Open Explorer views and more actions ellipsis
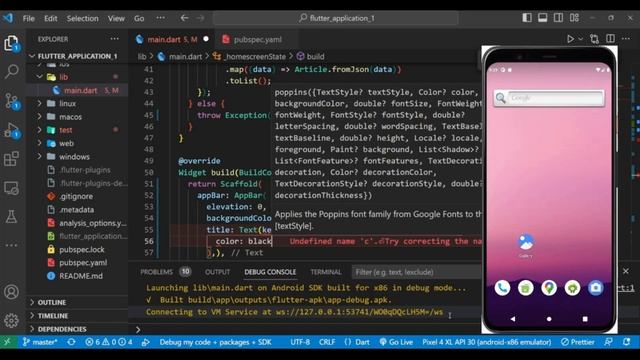The height and width of the screenshot is (360, 640). point(115,39)
